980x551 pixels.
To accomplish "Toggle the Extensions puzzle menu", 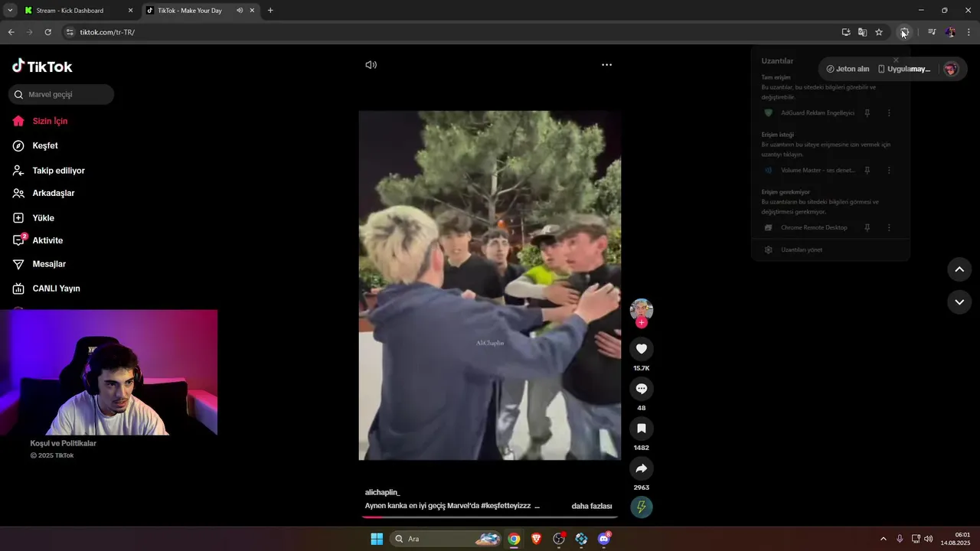I will tap(904, 32).
